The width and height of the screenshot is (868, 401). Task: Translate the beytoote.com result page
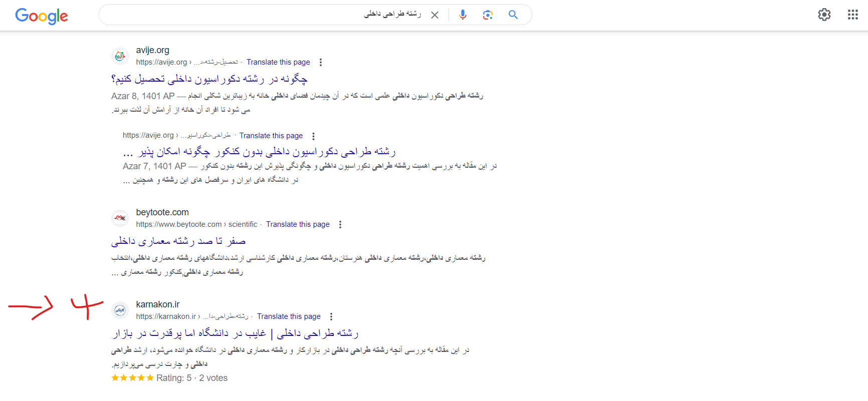tap(298, 224)
